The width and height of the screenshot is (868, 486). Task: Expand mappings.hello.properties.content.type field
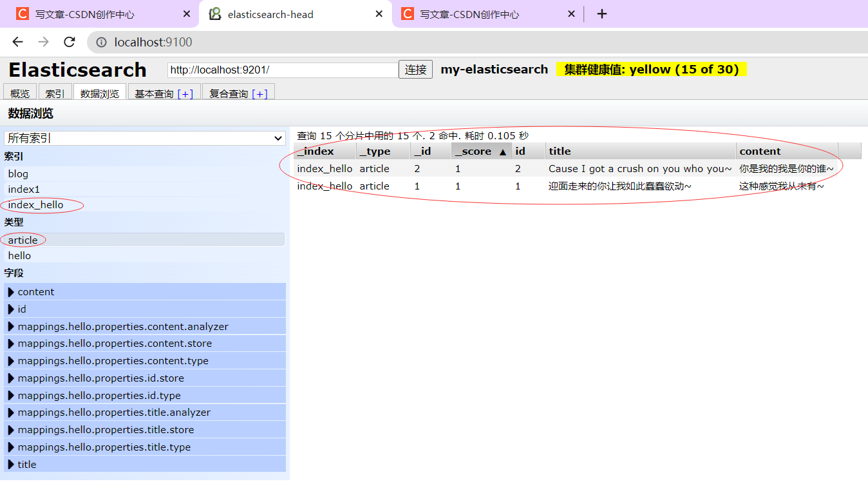pos(145,361)
